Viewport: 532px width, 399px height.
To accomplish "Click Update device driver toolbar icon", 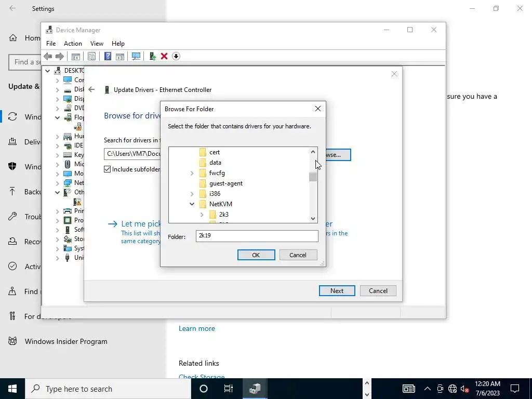I will (x=152, y=56).
